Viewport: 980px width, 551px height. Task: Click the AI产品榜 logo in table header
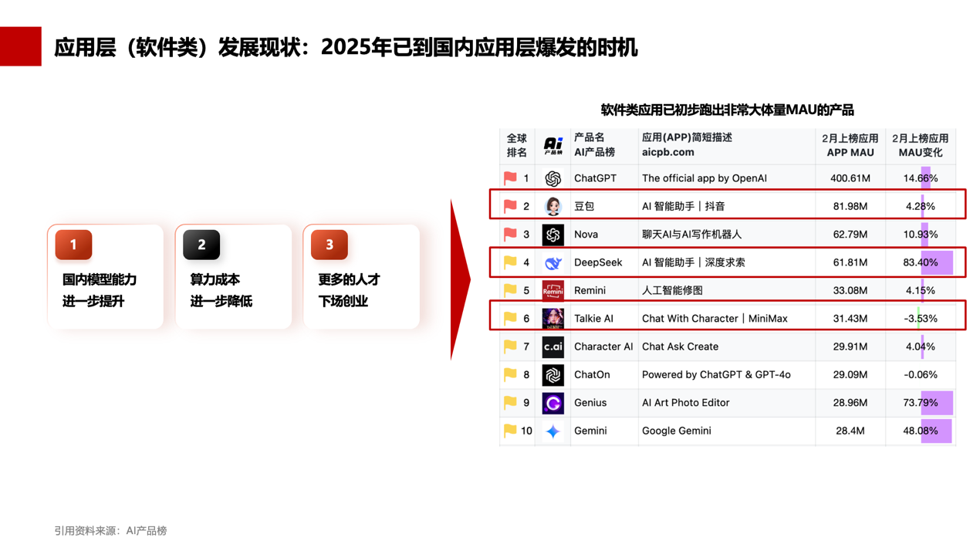[553, 146]
